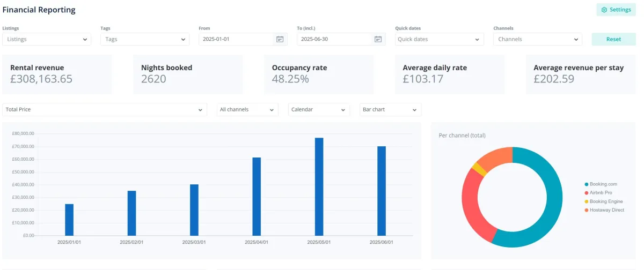
Task: Open the calendar icon in From field
Action: (x=280, y=39)
